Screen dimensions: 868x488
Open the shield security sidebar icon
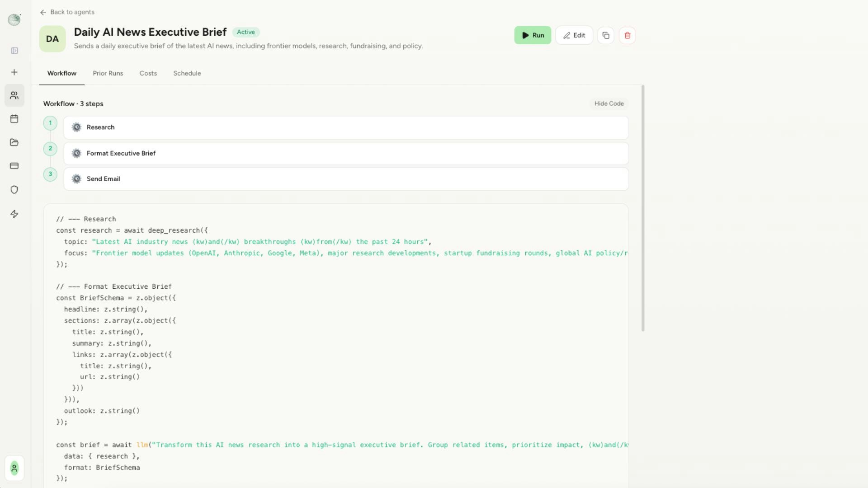pos(14,190)
